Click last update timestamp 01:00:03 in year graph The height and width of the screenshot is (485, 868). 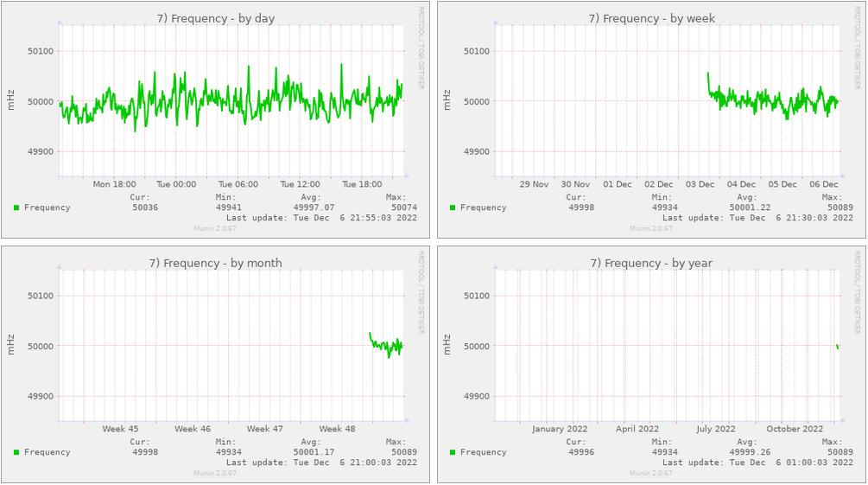coord(757,463)
